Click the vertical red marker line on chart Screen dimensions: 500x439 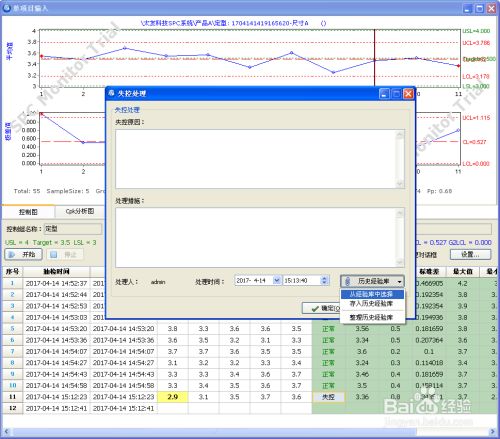[x=374, y=57]
